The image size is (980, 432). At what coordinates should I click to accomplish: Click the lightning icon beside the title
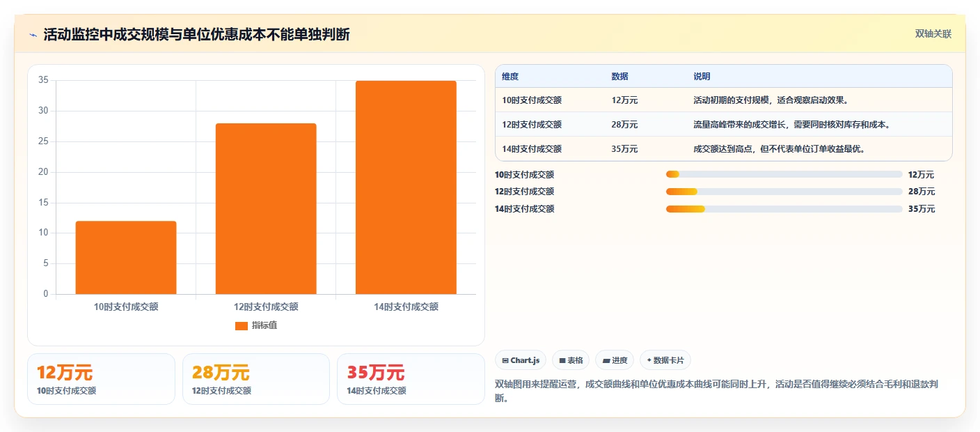coord(33,35)
